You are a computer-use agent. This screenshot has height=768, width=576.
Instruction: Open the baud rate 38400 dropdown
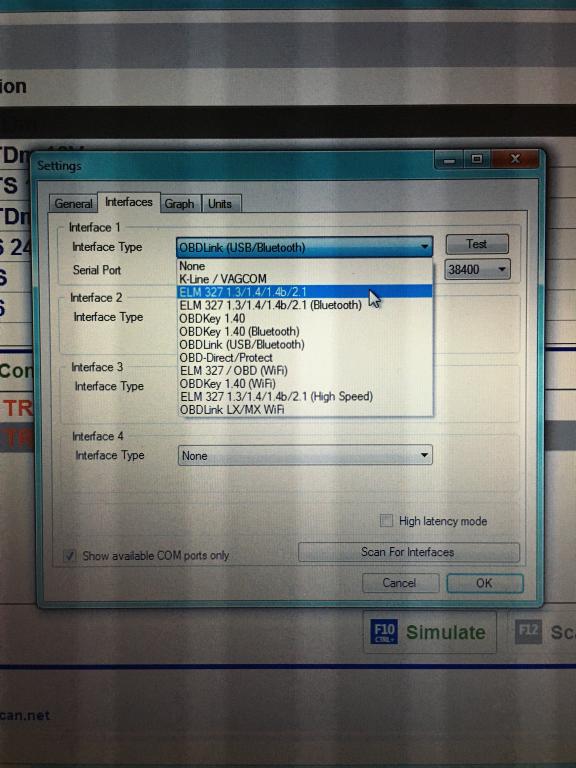click(x=477, y=269)
